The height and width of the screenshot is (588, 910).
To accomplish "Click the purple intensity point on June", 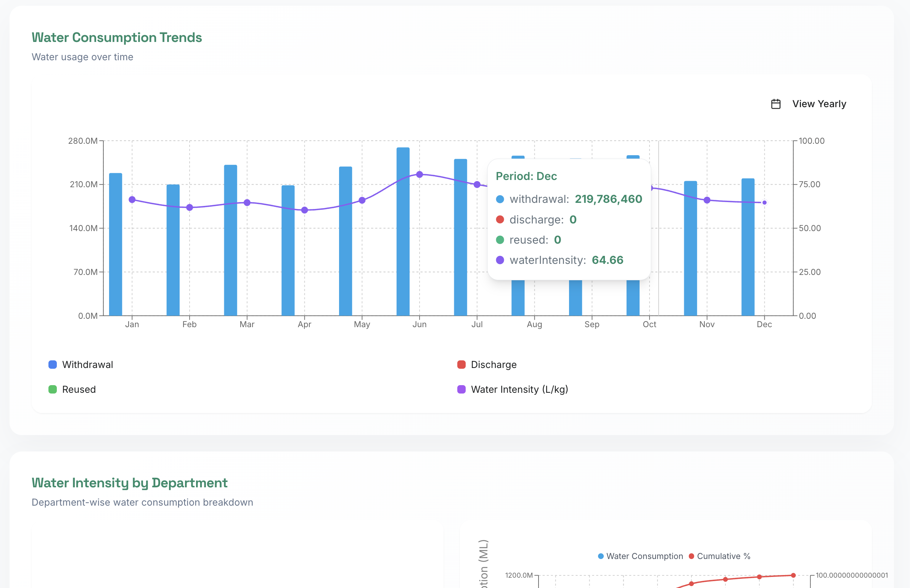I will 420,174.
